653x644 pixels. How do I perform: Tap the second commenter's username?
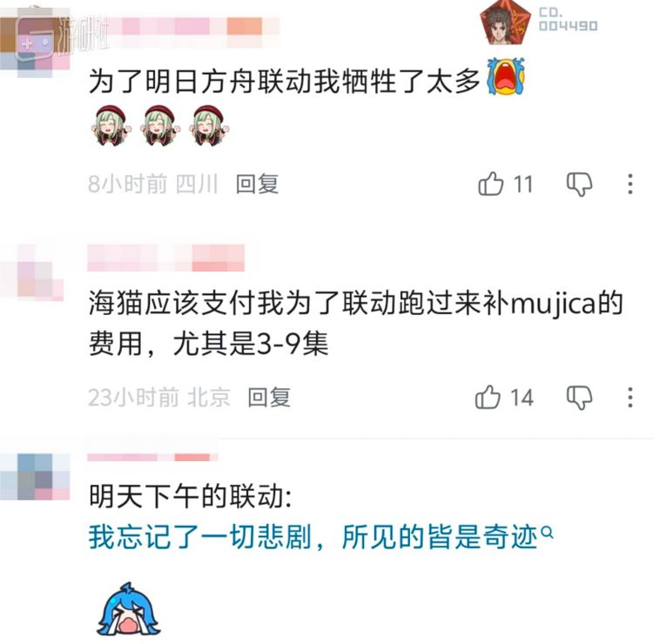(x=165, y=258)
